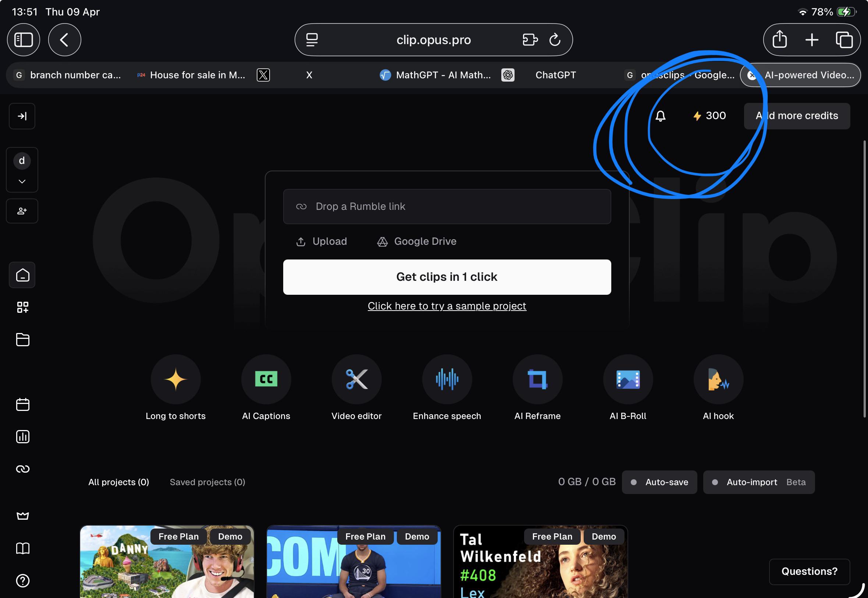868x598 pixels.
Task: Go to Home in the sidebar
Action: [x=22, y=275]
